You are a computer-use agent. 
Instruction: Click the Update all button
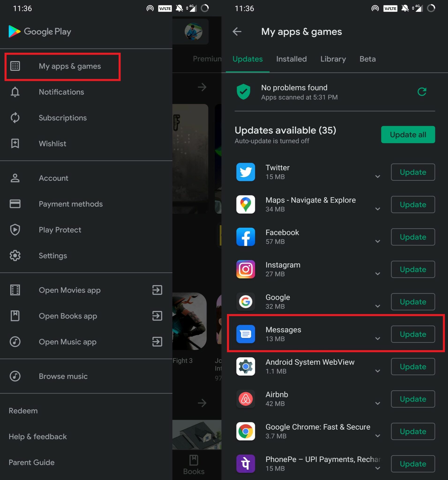pos(408,135)
